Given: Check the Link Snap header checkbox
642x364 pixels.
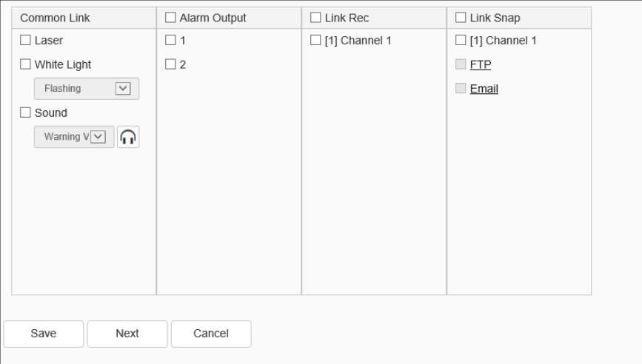Looking at the screenshot, I should coord(461,18).
